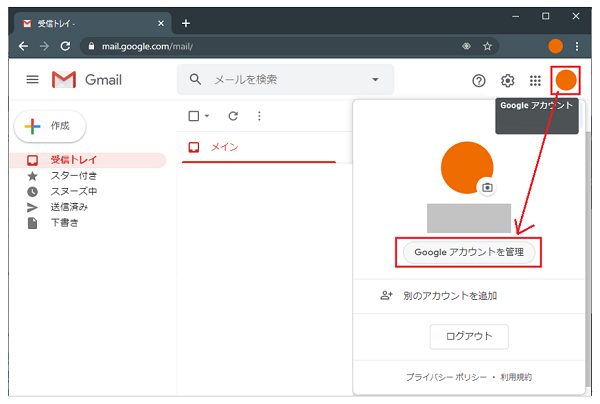Viewport: 600px width, 404px height.
Task: Open the Gmail main menu hamburger icon
Action: pyautogui.click(x=32, y=80)
